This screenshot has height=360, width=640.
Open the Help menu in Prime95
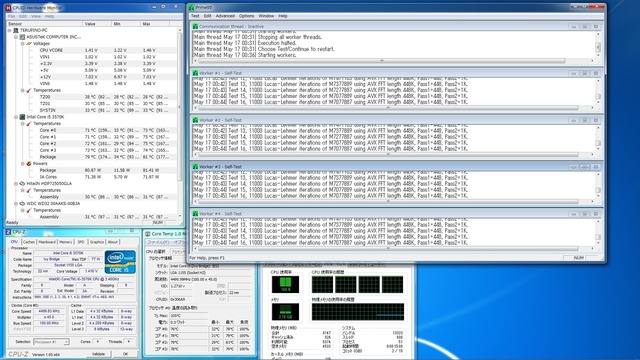point(283,16)
